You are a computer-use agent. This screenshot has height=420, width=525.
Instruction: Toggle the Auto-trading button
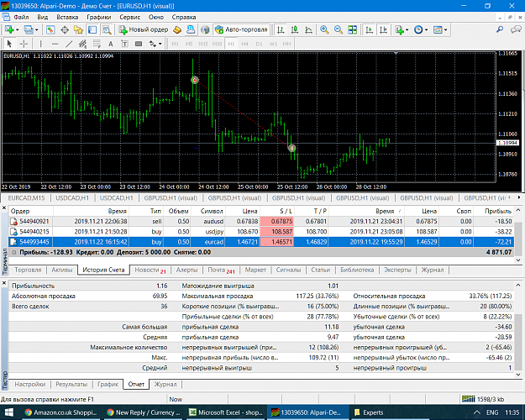tap(241, 29)
